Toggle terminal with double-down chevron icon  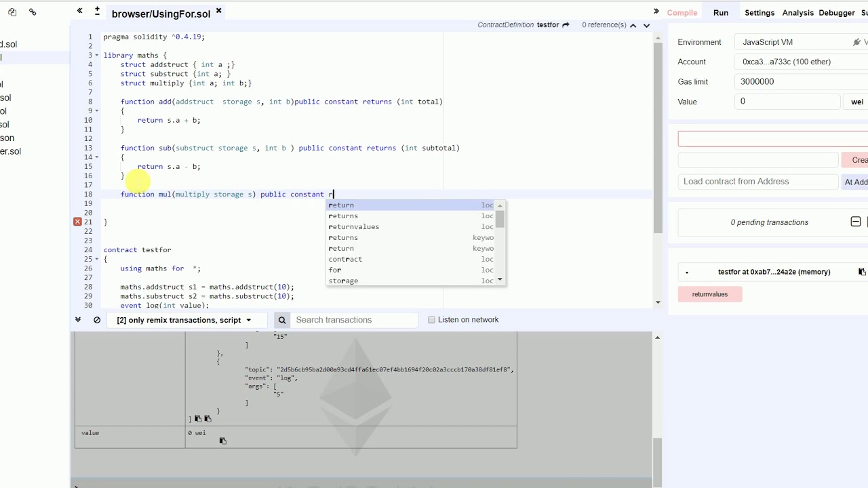point(78,320)
